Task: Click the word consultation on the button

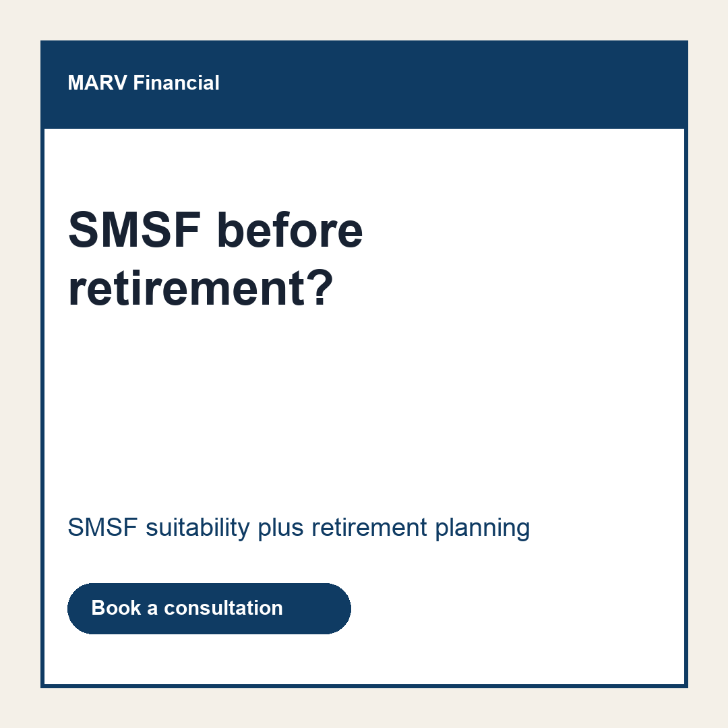Action: point(223,608)
